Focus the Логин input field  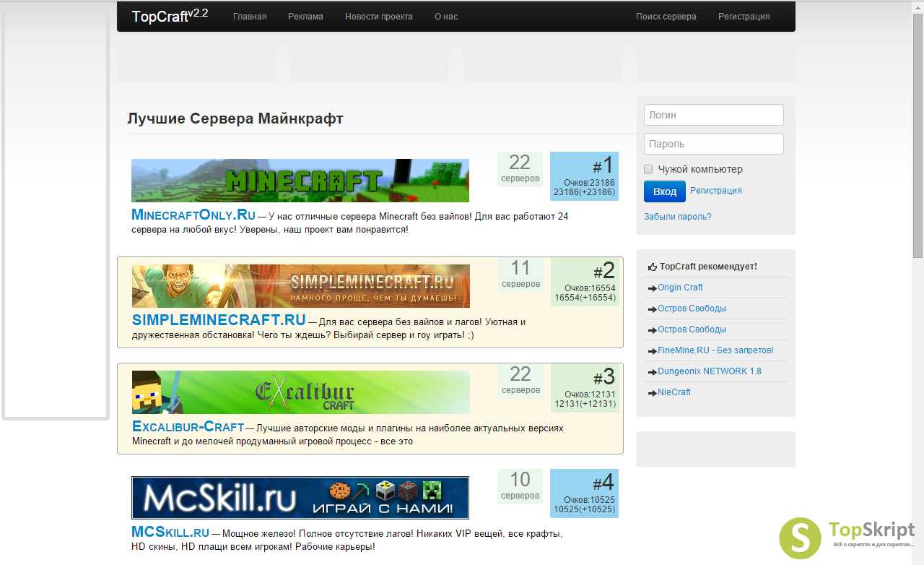coord(714,115)
